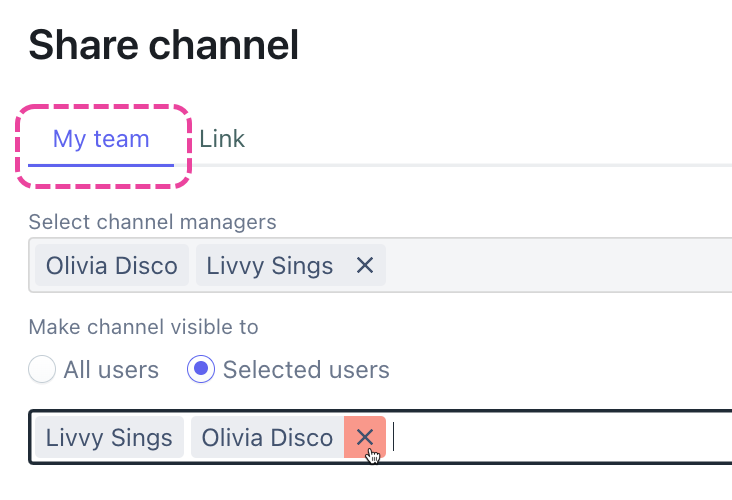Image resolution: width=732 pixels, height=500 pixels.
Task: Switch to the My team tab
Action: [x=101, y=139]
